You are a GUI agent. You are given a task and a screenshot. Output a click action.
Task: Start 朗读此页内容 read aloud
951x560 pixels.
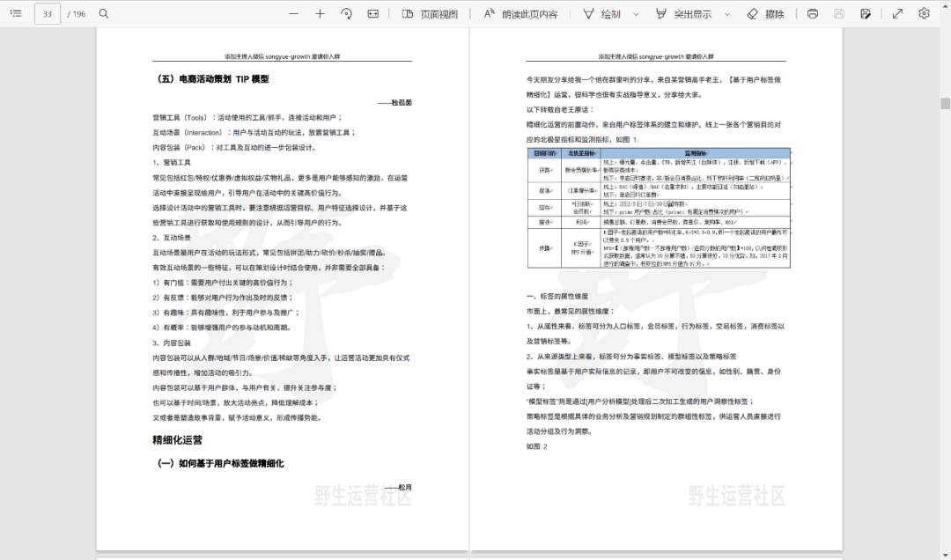[521, 14]
